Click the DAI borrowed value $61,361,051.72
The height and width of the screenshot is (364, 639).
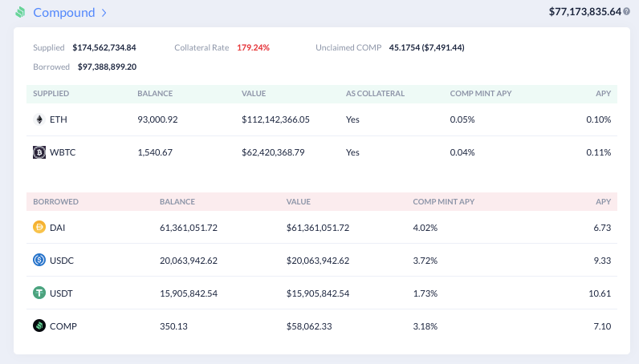point(318,228)
